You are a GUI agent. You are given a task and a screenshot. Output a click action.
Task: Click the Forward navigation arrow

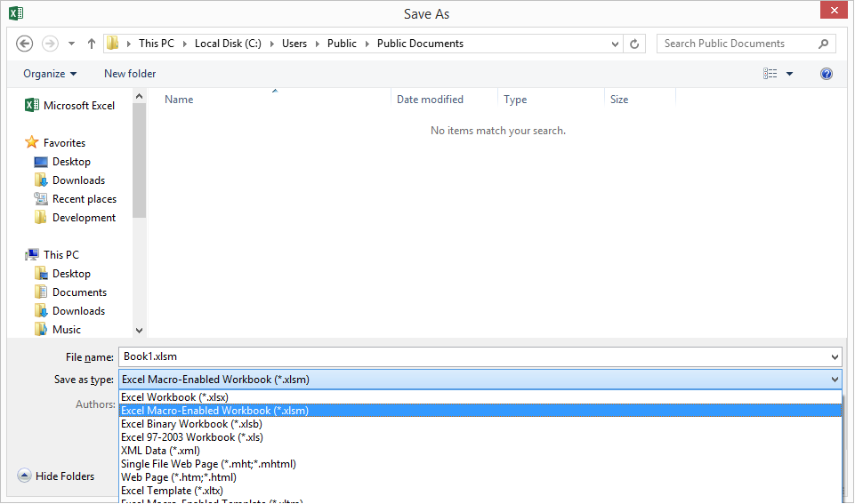pyautogui.click(x=50, y=44)
